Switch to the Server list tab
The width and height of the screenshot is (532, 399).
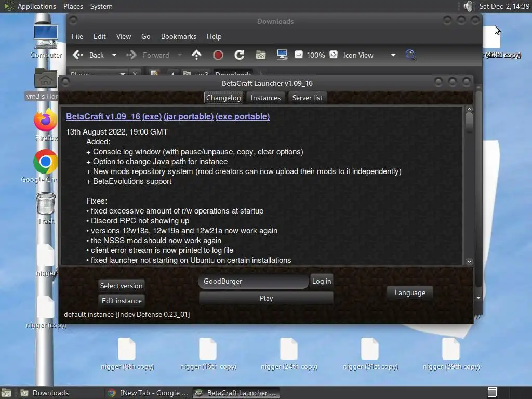308,98
